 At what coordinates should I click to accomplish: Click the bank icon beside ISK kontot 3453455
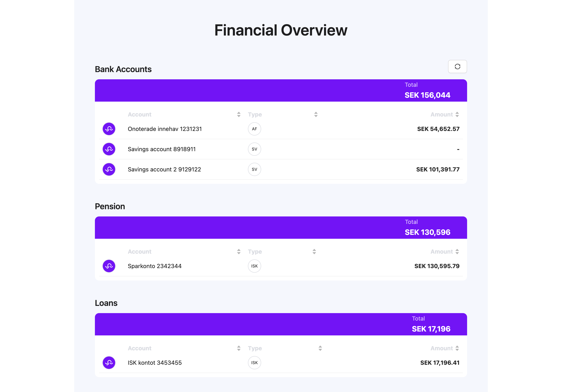[x=109, y=363]
